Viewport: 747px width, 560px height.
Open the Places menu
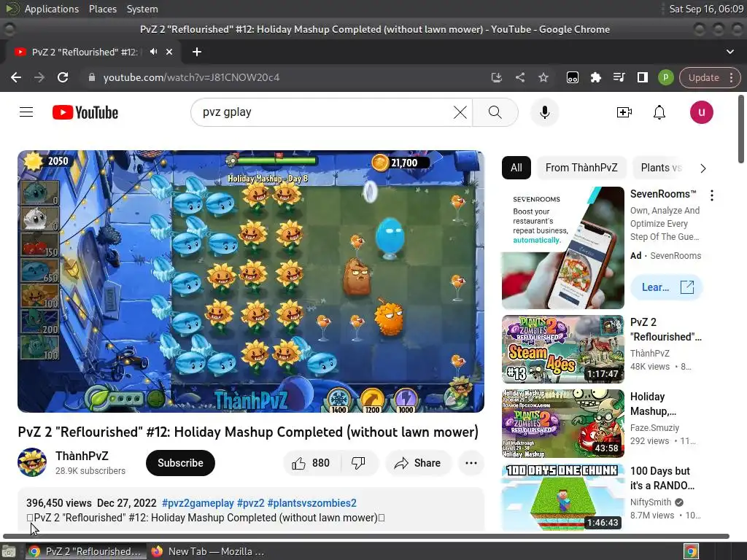pyautogui.click(x=102, y=9)
